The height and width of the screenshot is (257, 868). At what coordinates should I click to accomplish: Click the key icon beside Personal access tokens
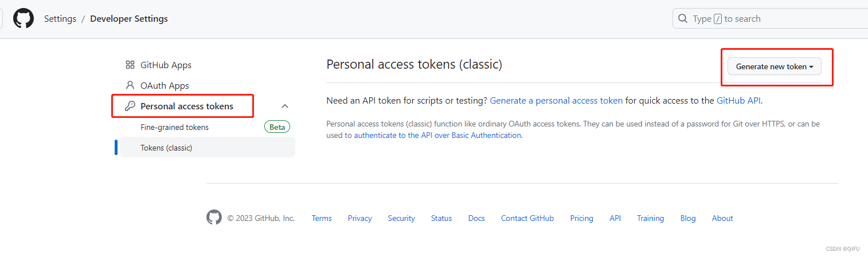(x=130, y=106)
